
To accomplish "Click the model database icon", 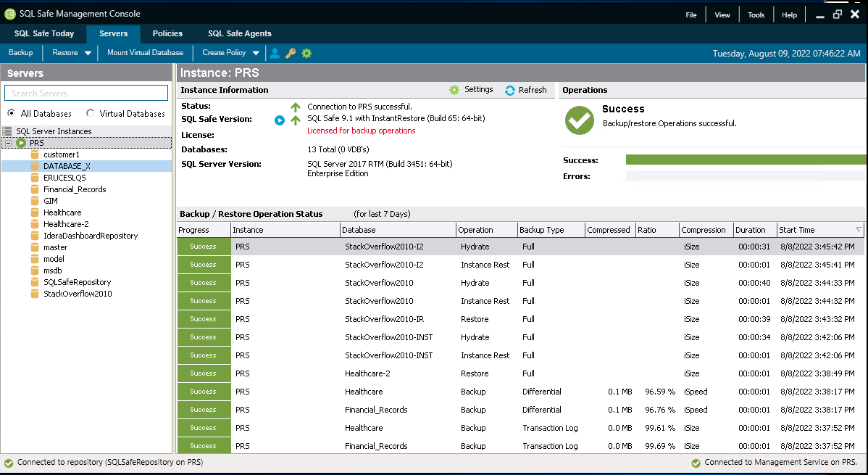I will (35, 260).
